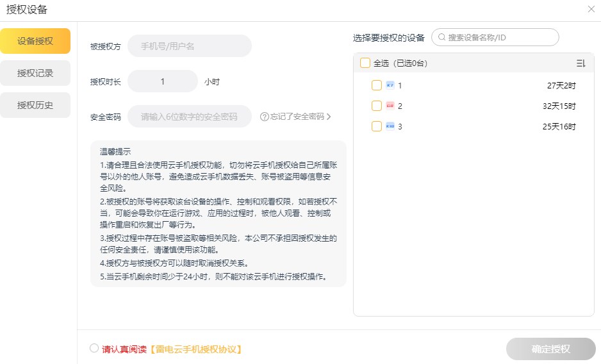Open the 授权历史 tab
This screenshot has height=364, width=601.
35,105
